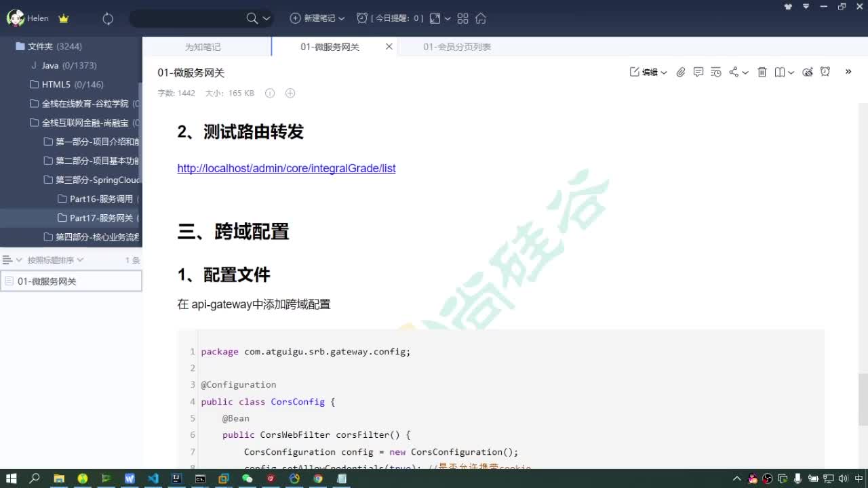Viewport: 868px width, 488px height.
Task: Open WeChat from the taskbar
Action: coord(248,479)
